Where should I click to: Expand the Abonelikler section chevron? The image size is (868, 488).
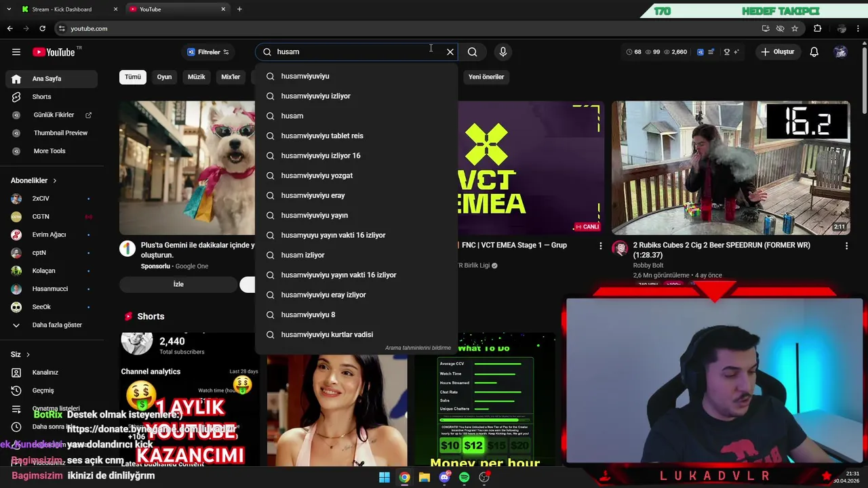[x=54, y=181]
